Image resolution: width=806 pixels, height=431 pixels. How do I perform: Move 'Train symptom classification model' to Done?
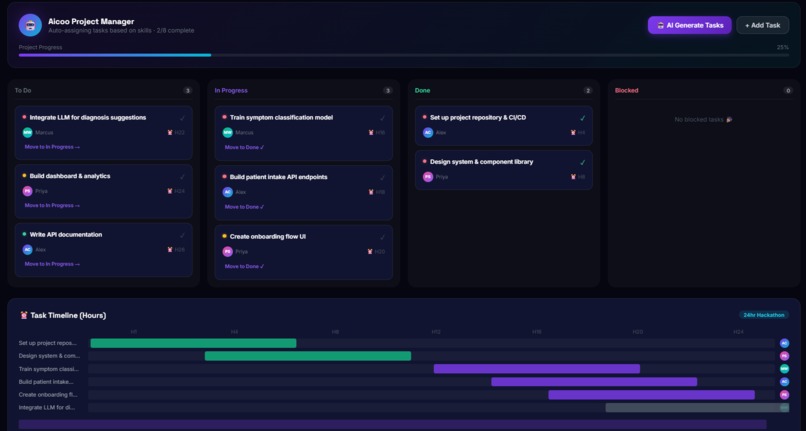[x=244, y=148]
